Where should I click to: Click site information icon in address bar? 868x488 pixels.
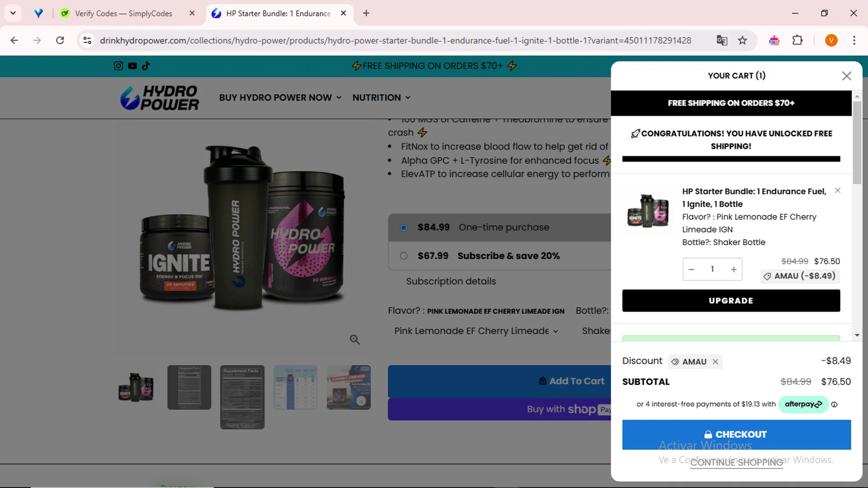[x=87, y=41]
